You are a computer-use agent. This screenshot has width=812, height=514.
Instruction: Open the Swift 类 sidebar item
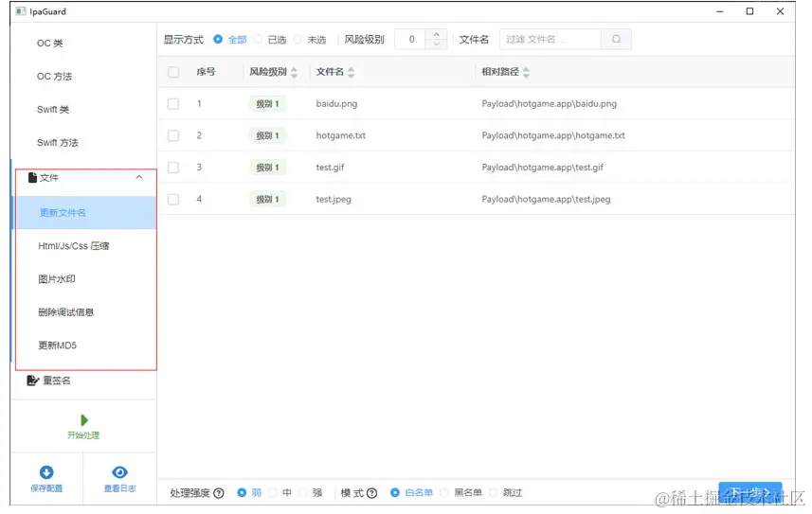tap(53, 109)
